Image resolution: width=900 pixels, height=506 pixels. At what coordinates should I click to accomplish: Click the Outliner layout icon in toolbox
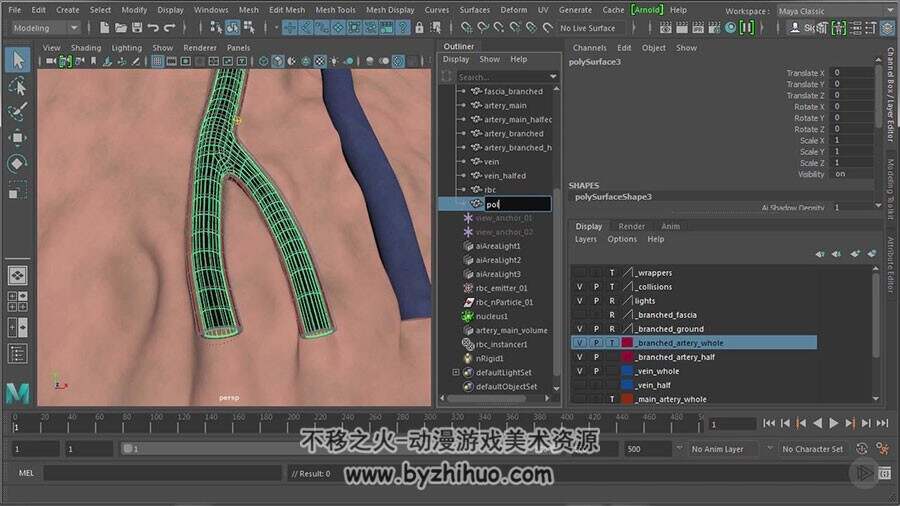18,354
